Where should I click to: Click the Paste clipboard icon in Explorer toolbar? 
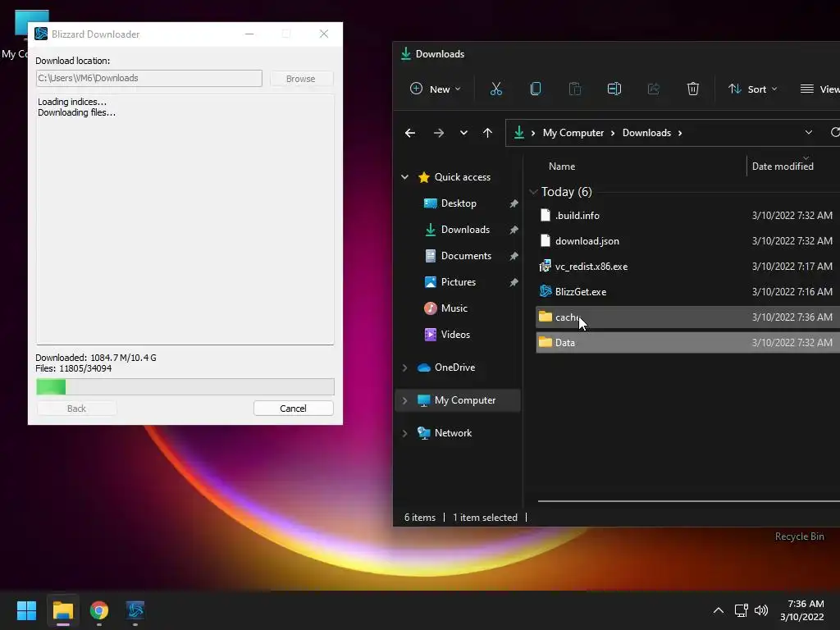pyautogui.click(x=575, y=89)
